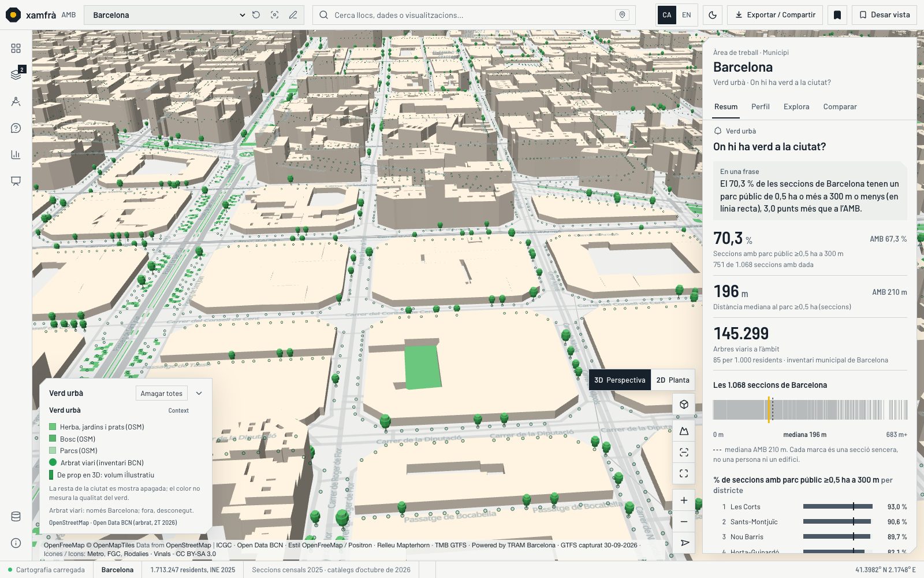
Task: Select the compass drawing tool in sidebar
Action: click(16, 101)
